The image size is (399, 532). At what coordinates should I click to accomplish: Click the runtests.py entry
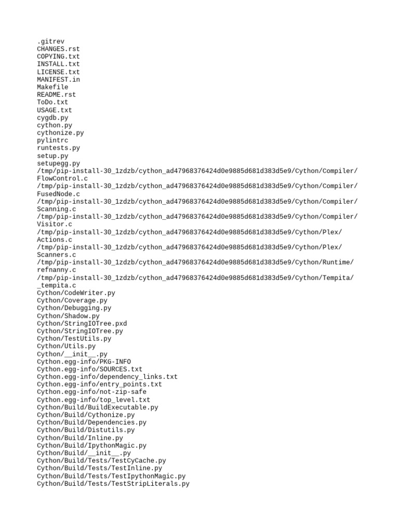[x=58, y=148]
